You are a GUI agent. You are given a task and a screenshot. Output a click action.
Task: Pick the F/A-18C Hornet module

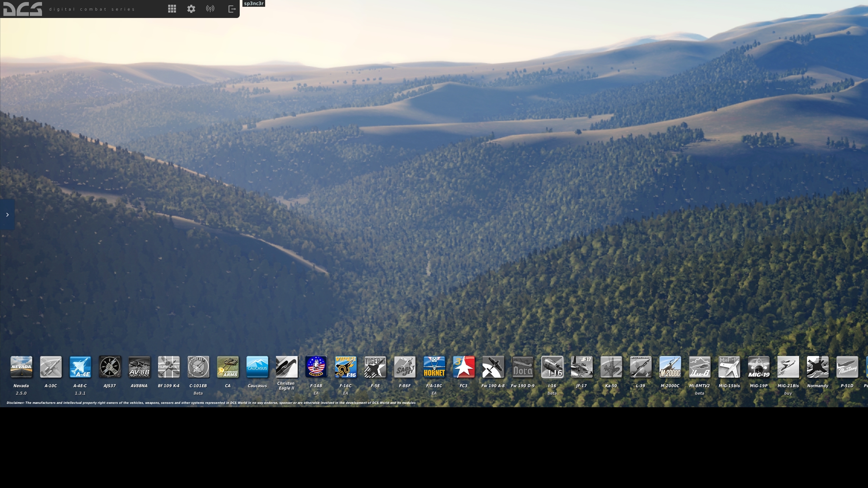pos(434,367)
